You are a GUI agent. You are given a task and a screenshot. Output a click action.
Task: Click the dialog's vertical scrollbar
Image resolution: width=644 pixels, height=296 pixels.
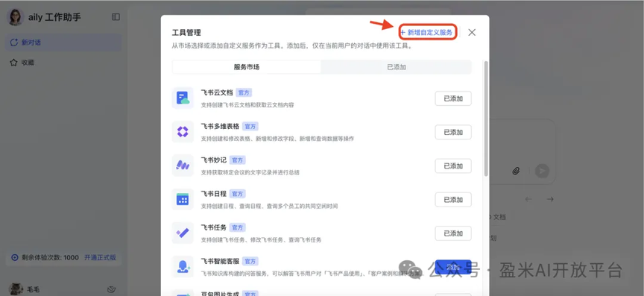(x=486, y=119)
